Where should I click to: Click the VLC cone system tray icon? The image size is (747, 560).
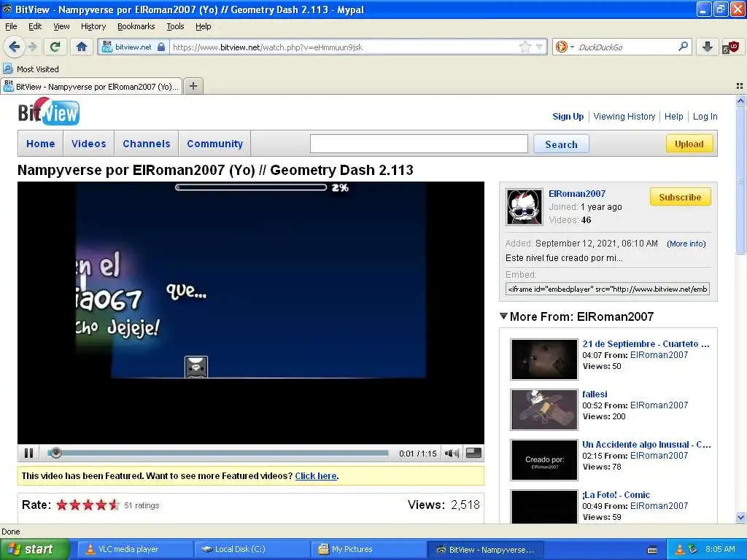[679, 549]
